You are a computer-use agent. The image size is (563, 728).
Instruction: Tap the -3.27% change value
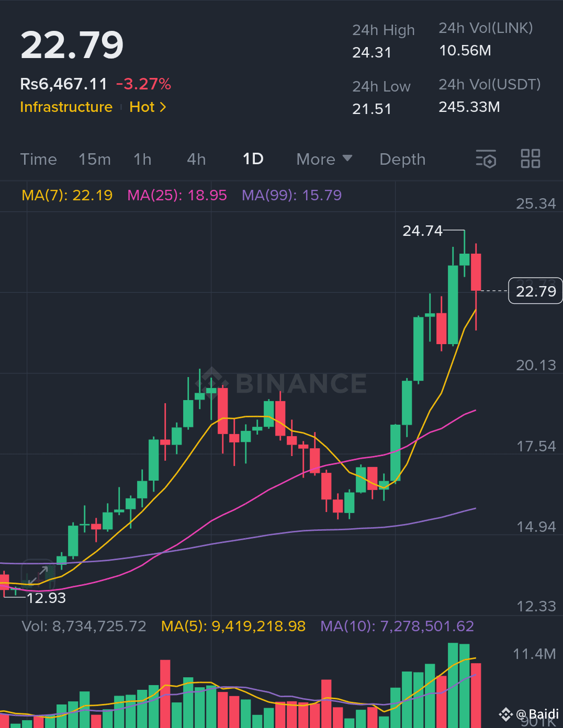pos(143,84)
